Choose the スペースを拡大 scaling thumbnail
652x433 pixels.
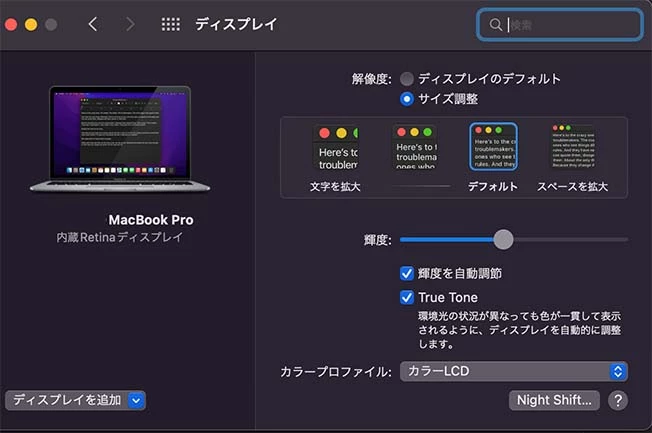pos(573,146)
